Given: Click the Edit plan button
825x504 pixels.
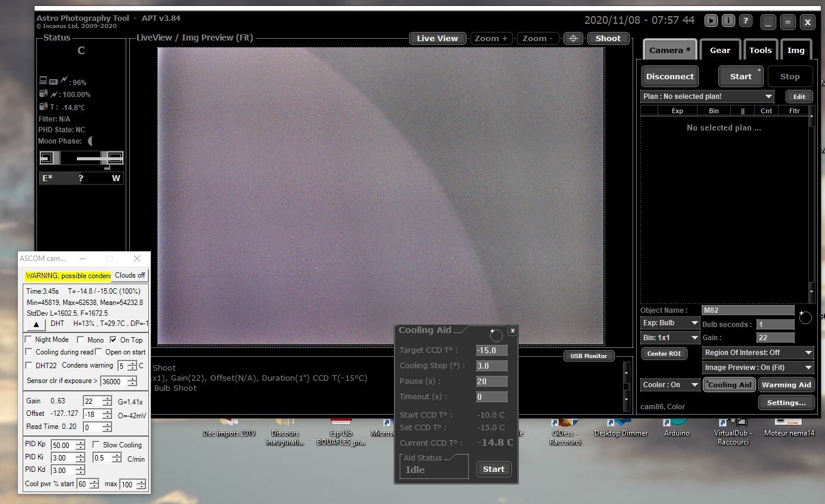Looking at the screenshot, I should coord(799,97).
